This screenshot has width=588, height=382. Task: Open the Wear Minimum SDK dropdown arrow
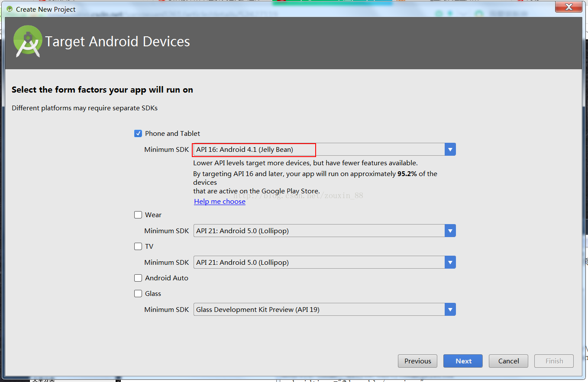(450, 231)
